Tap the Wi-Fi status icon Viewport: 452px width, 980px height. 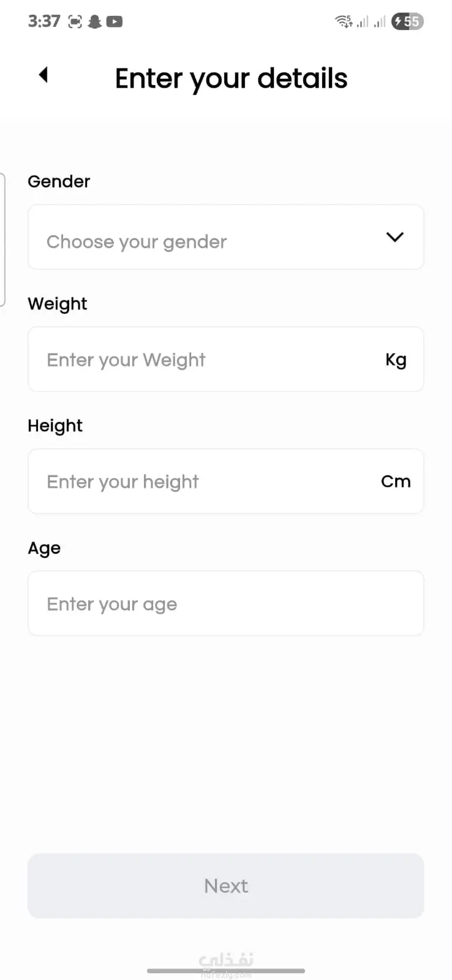pos(343,22)
